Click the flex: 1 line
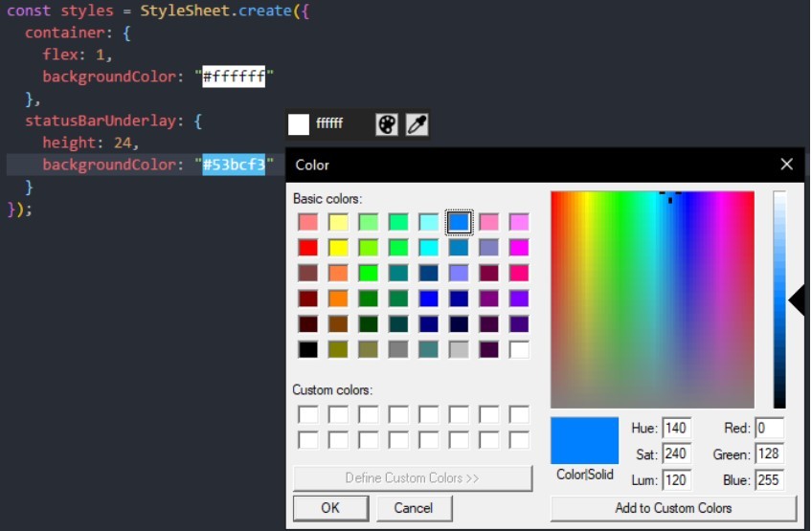This screenshot has width=812, height=531. 77,55
